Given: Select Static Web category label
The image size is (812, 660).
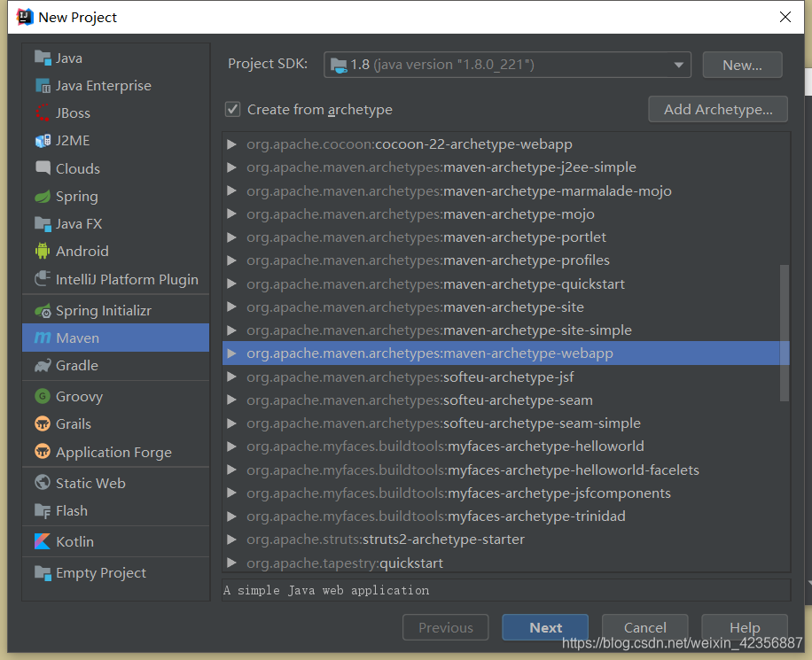Looking at the screenshot, I should point(90,483).
